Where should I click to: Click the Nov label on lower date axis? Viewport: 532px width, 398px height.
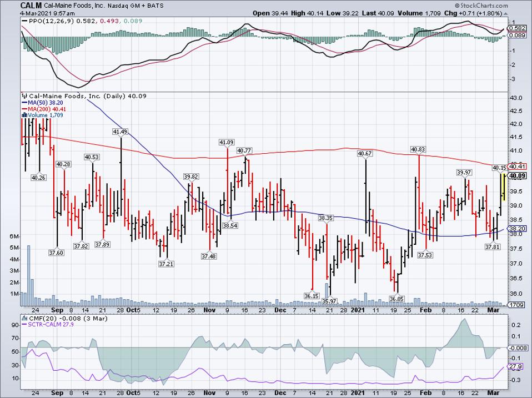pos(209,392)
